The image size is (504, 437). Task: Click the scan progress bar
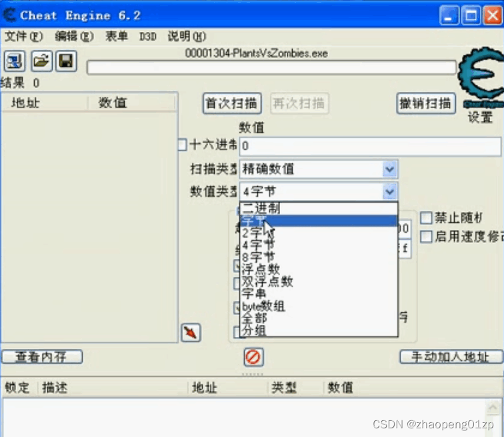pos(271,67)
